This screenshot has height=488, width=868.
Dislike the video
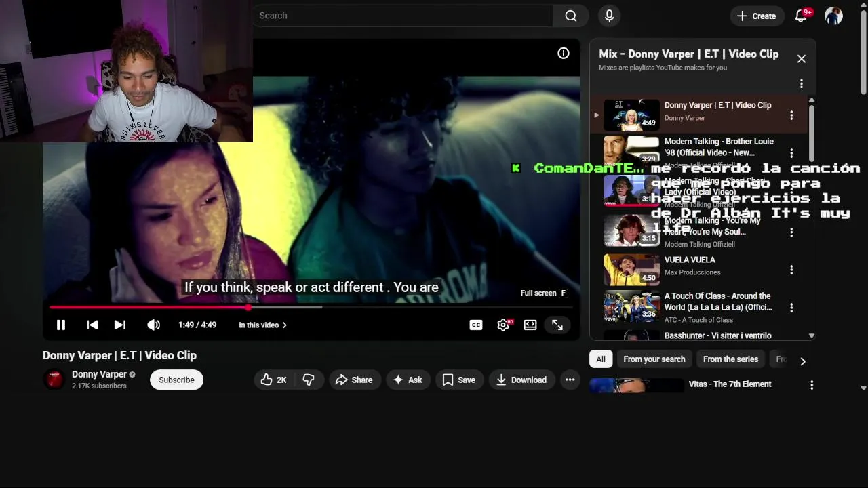click(x=309, y=380)
